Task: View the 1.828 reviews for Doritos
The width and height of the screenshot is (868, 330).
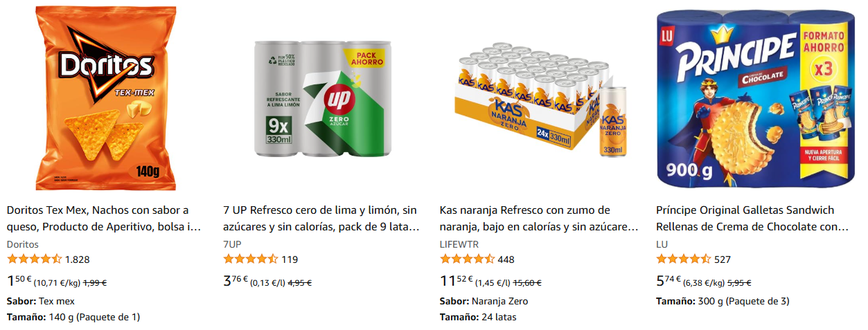Action: tap(77, 259)
